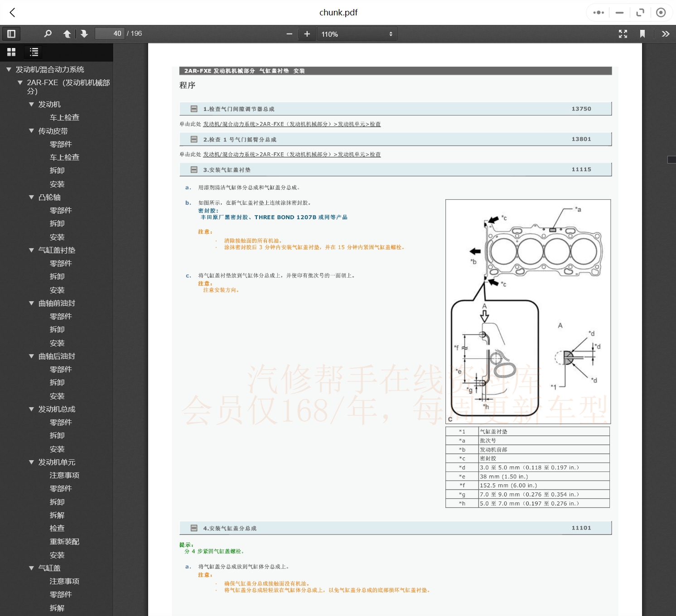676x616 pixels.
Task: Select 注意事项 under 发动机单元
Action: [64, 475]
